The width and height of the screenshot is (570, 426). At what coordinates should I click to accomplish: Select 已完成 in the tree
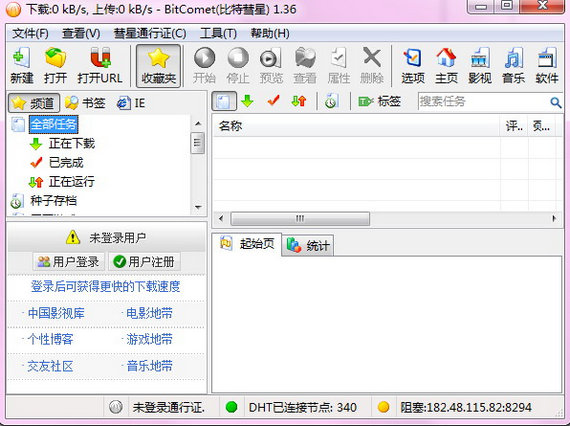[66, 162]
